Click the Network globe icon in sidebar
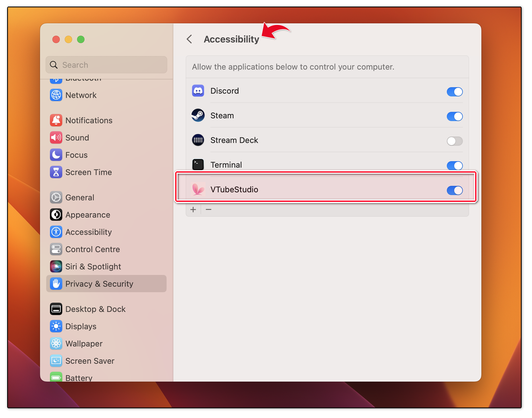Screen dimensions: 532x418 (56, 95)
